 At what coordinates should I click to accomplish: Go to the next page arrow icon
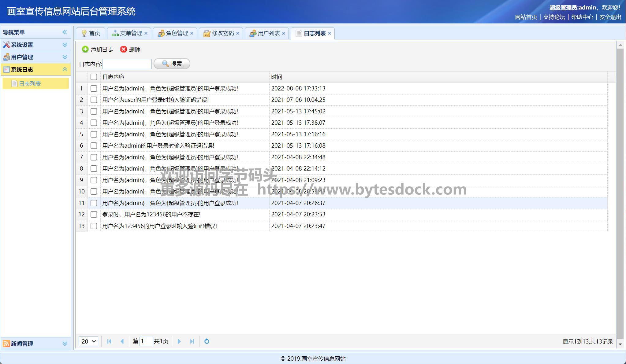coord(179,341)
